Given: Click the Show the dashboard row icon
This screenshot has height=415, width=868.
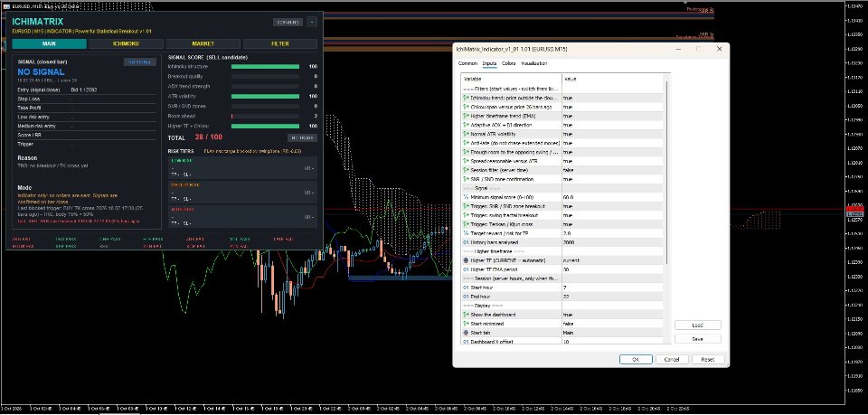Looking at the screenshot, I should [x=467, y=315].
